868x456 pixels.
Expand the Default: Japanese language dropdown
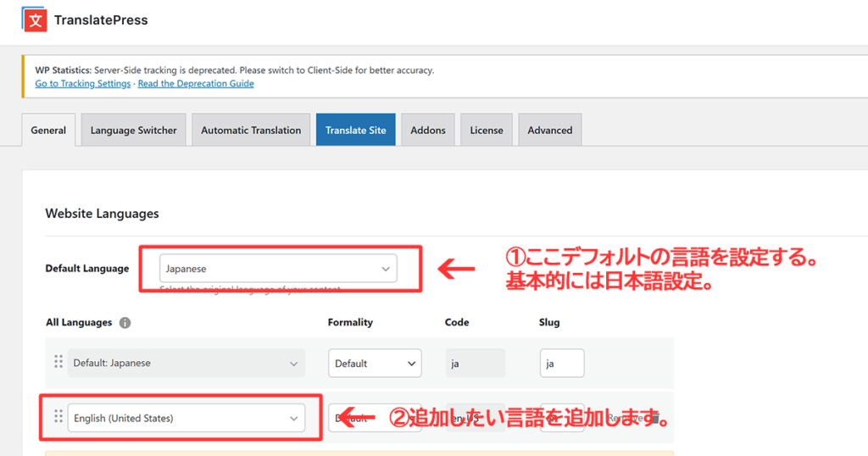point(186,363)
